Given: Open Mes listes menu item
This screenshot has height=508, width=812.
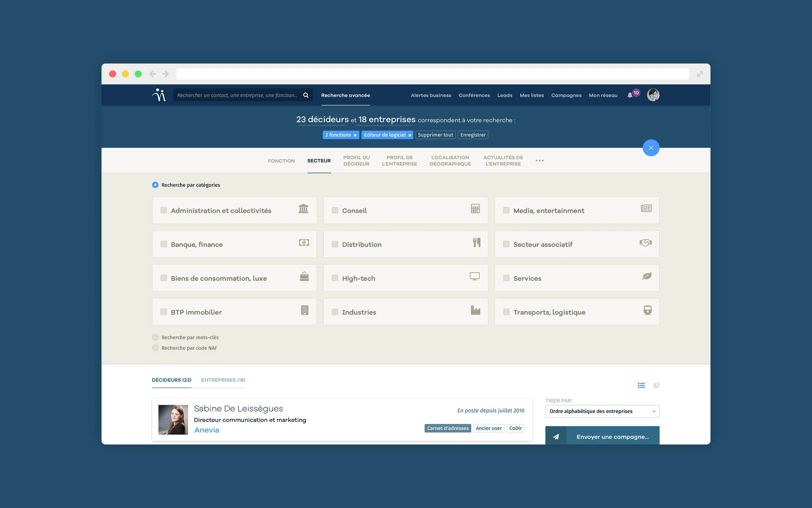Looking at the screenshot, I should (x=532, y=96).
